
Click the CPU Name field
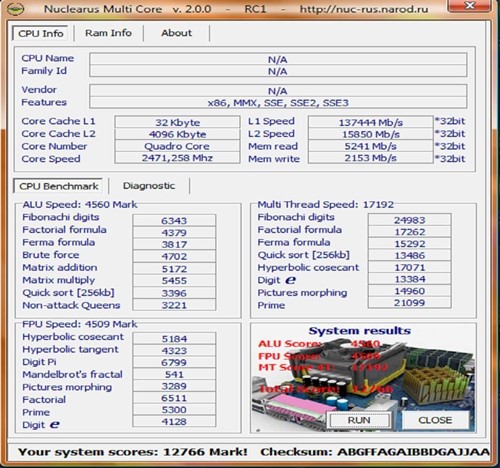point(278,59)
